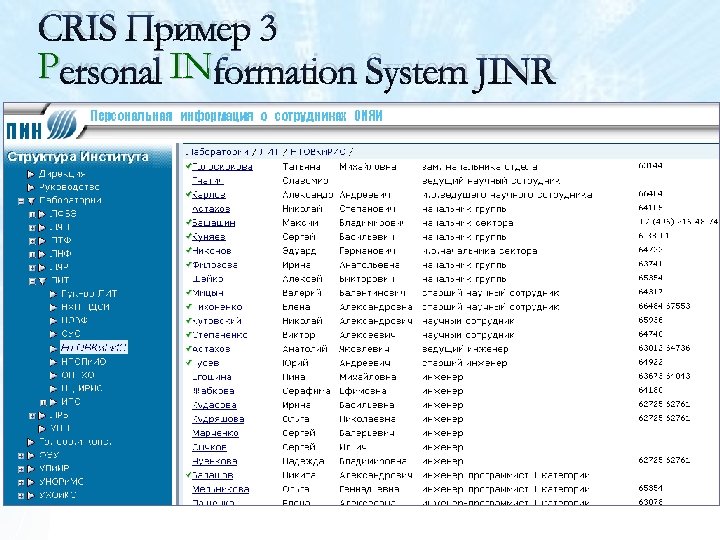720x540 pixels.
Task: Expand the ЛТФ node plus box
Action: [32, 241]
